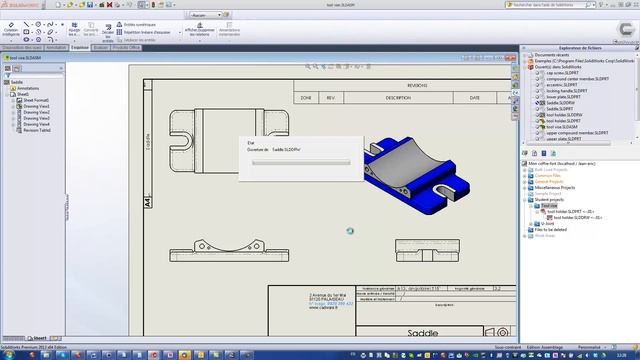Expand the Drawing View1 node
This screenshot has height=360, width=640.
tap(13, 106)
